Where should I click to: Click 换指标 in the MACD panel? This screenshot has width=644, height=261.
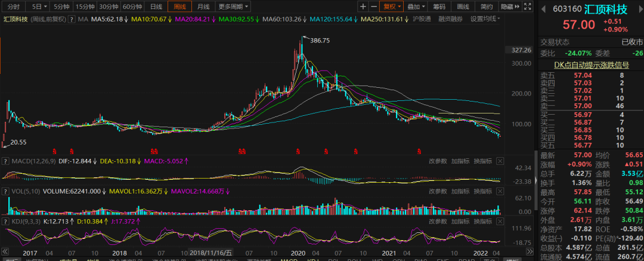click(x=483, y=161)
